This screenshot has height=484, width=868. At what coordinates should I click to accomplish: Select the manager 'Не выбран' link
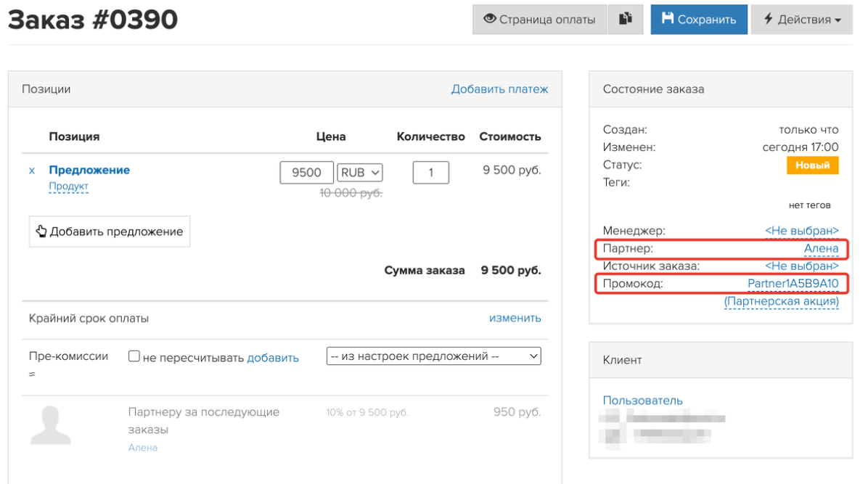pos(801,231)
